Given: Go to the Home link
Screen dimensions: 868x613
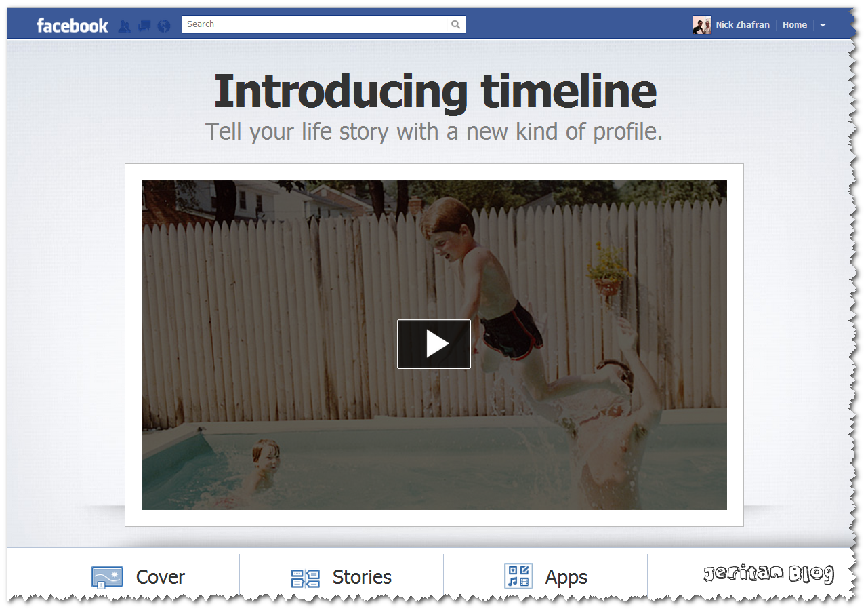Looking at the screenshot, I should click(x=795, y=25).
